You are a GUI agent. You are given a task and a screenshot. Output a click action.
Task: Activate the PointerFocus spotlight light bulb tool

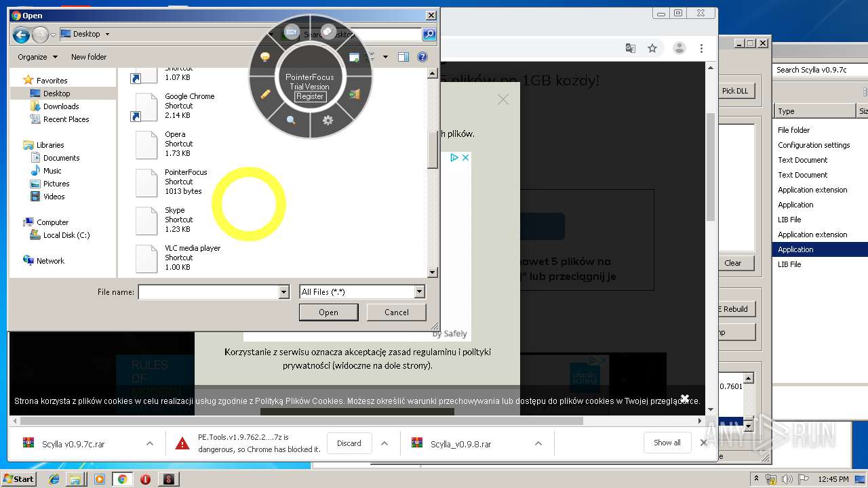pos(265,58)
